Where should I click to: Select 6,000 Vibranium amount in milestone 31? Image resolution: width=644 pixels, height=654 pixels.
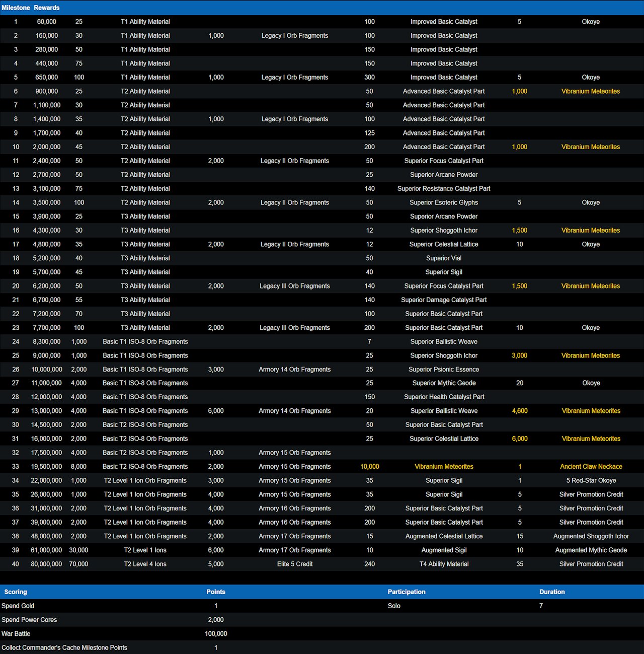520,439
